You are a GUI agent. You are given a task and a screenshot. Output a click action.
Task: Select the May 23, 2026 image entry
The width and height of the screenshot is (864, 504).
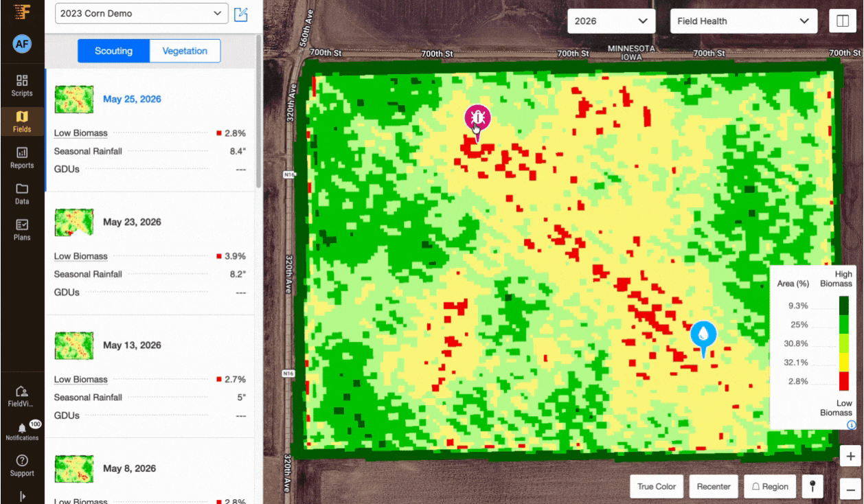pyautogui.click(x=150, y=253)
